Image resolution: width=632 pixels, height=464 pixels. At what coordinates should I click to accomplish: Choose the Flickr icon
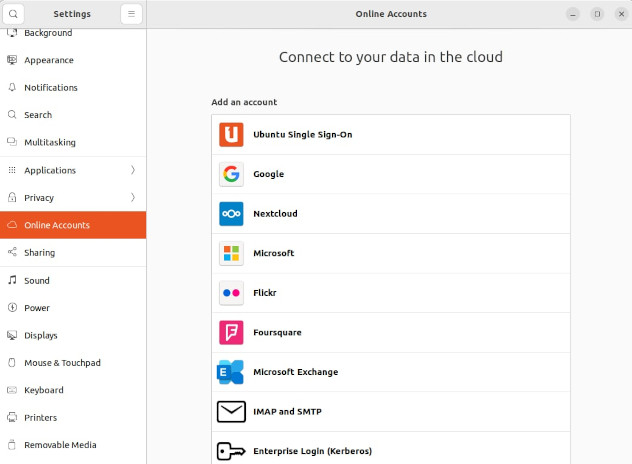click(x=231, y=293)
